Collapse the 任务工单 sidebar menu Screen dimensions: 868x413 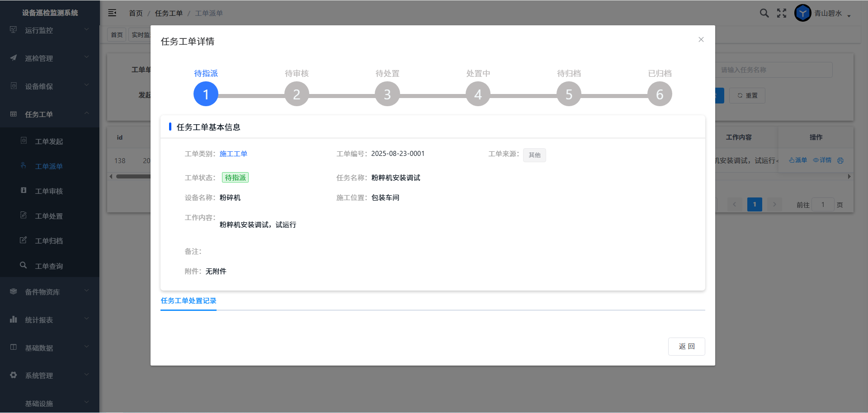tap(50, 114)
